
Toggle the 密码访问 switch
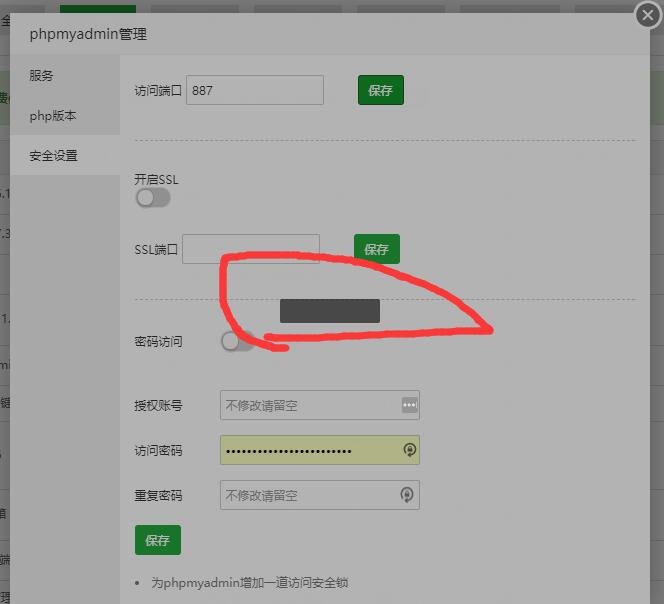(237, 341)
